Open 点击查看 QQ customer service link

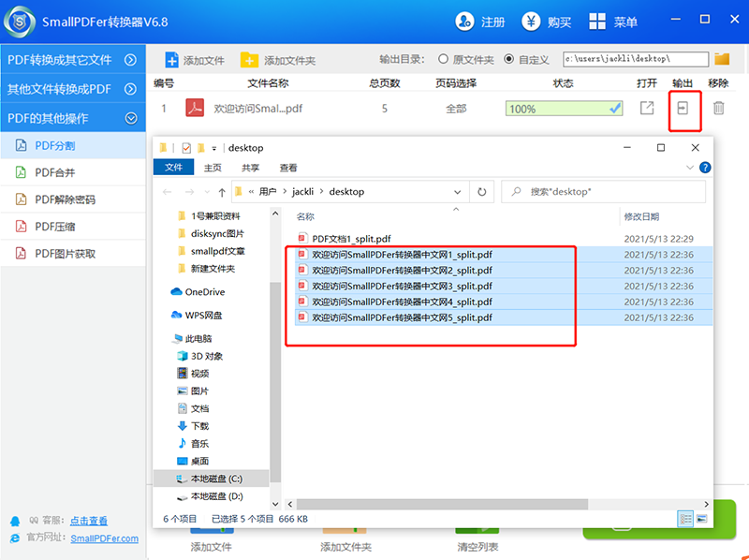tap(89, 521)
